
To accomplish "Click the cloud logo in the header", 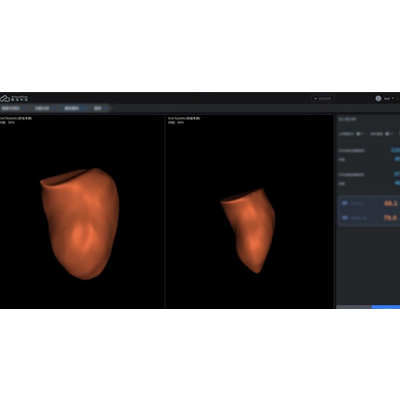I will [5, 98].
